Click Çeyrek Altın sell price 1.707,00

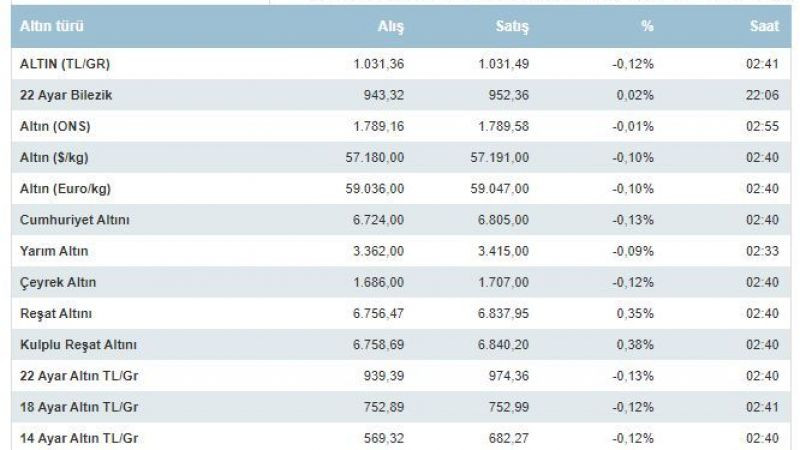tap(504, 282)
